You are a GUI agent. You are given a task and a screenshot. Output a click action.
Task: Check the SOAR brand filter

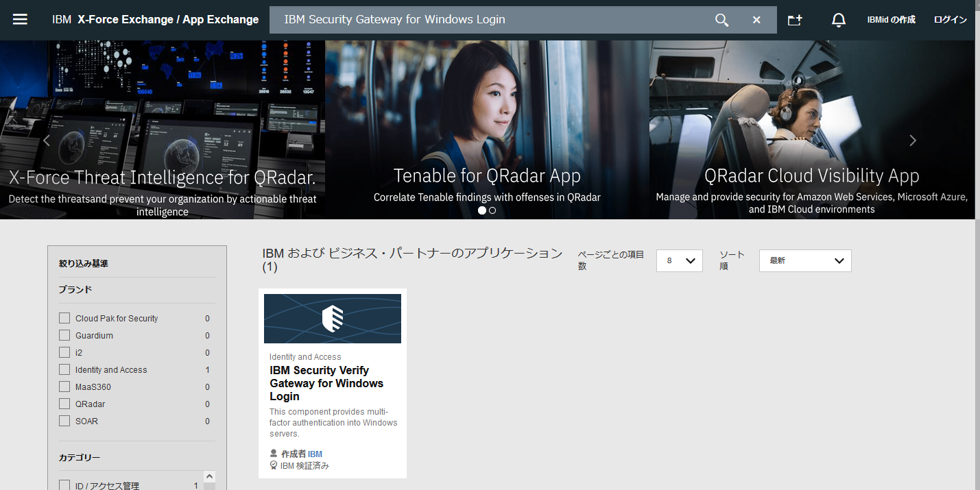64,421
